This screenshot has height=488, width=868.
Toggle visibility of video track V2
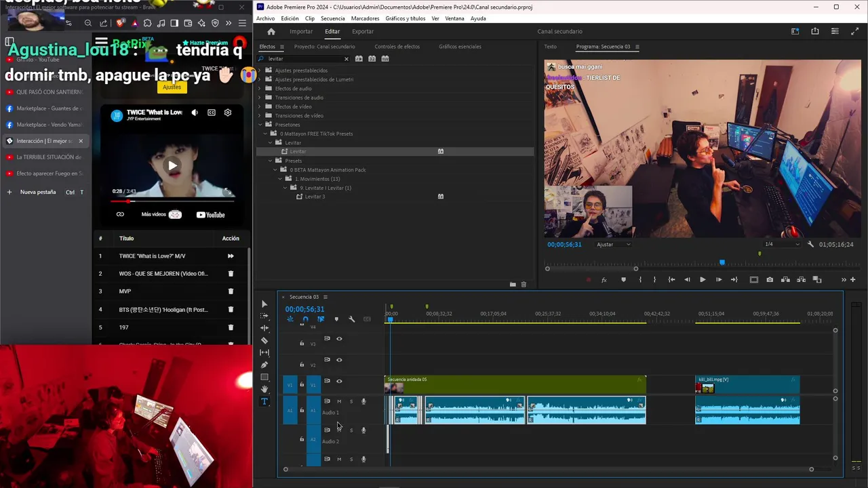(x=339, y=360)
